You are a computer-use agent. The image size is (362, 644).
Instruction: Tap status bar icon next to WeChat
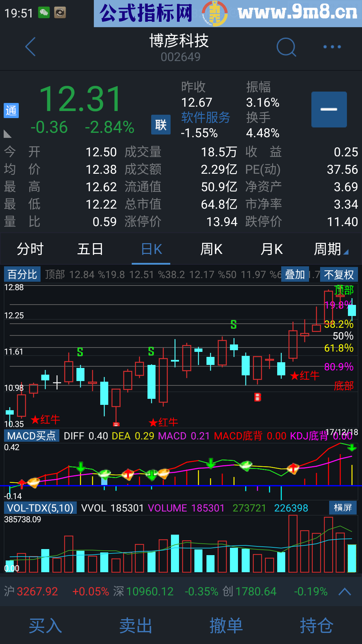[60, 13]
